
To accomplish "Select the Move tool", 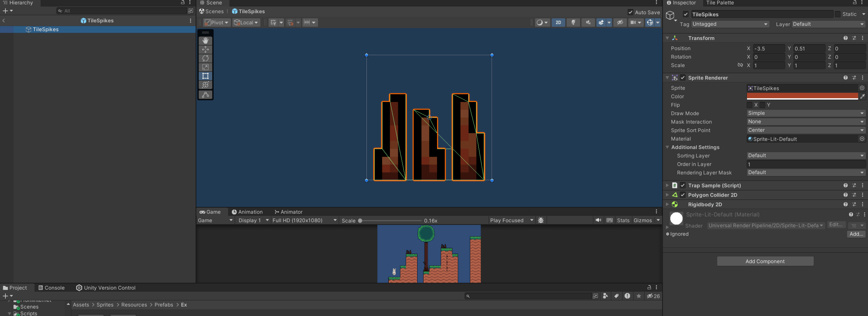I will tap(205, 49).
